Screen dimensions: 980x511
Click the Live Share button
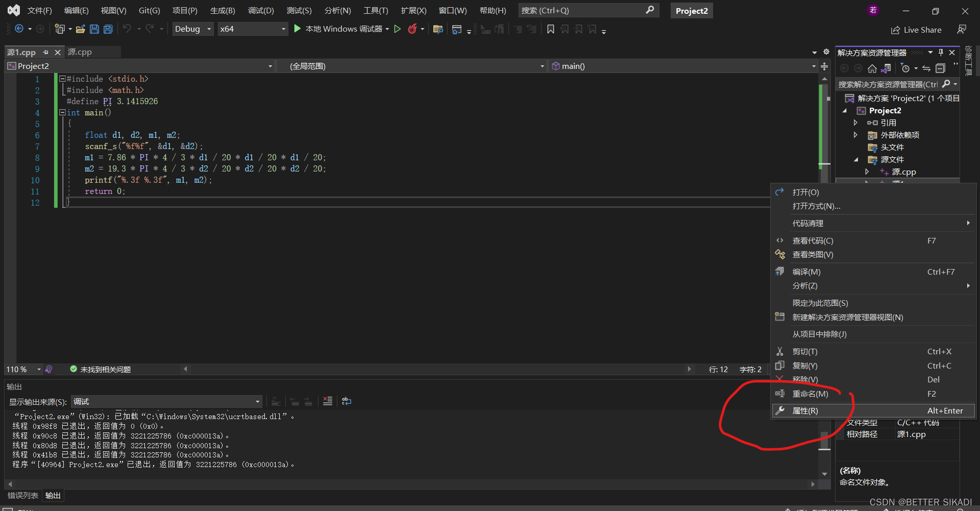click(x=917, y=30)
